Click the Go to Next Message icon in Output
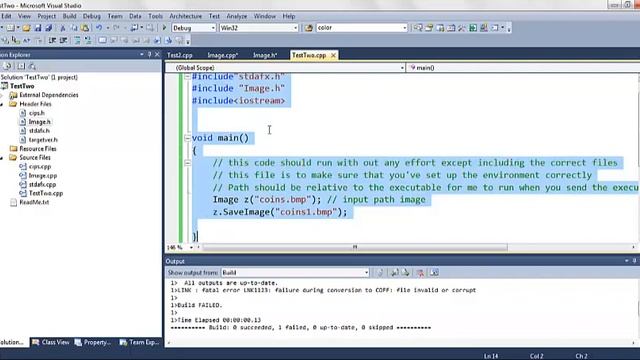The height and width of the screenshot is (360, 640). [x=406, y=273]
